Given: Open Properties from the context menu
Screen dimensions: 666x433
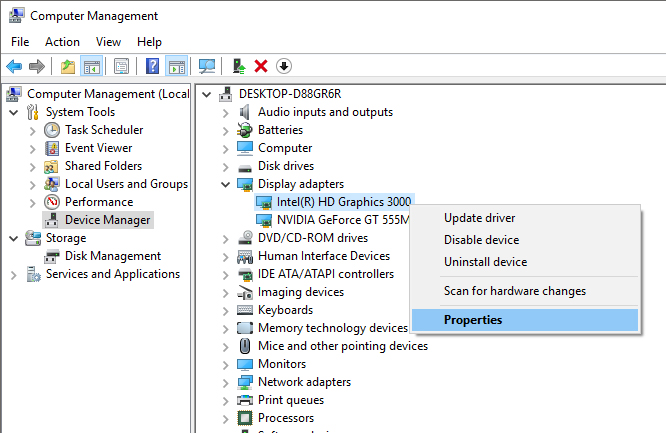Looking at the screenshot, I should pos(525,320).
